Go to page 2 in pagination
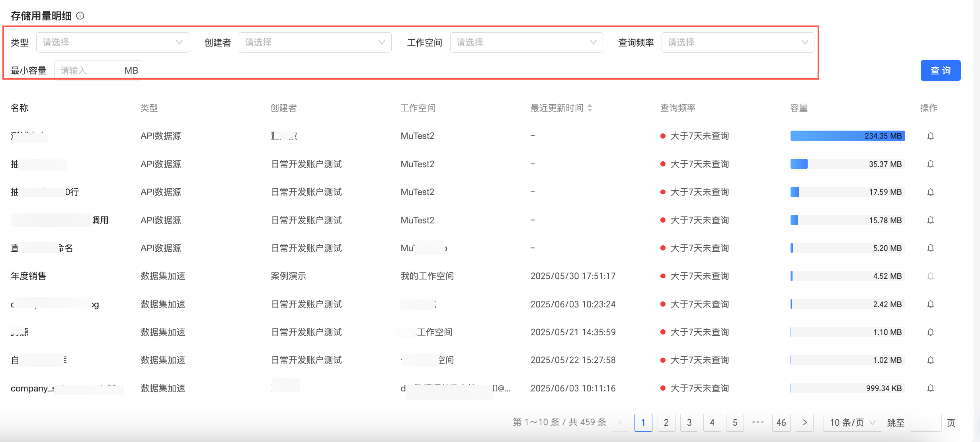 tap(666, 422)
